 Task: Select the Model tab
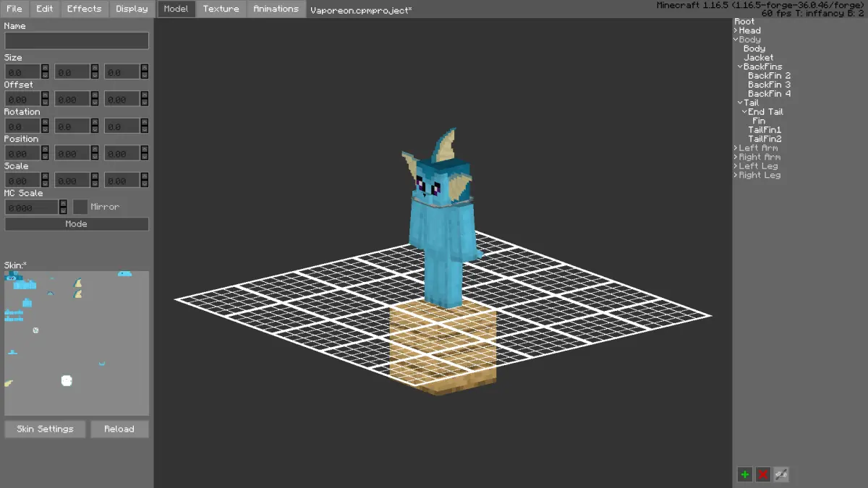176,9
